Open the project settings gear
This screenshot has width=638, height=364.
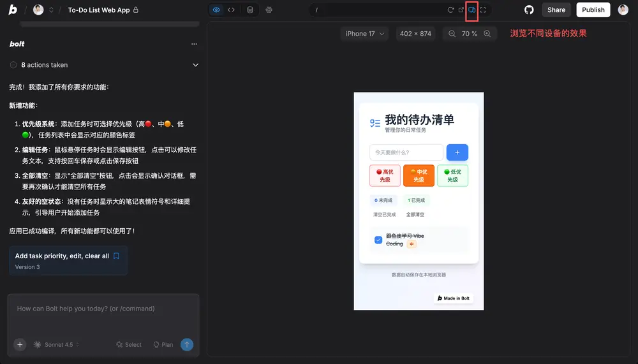pos(269,10)
